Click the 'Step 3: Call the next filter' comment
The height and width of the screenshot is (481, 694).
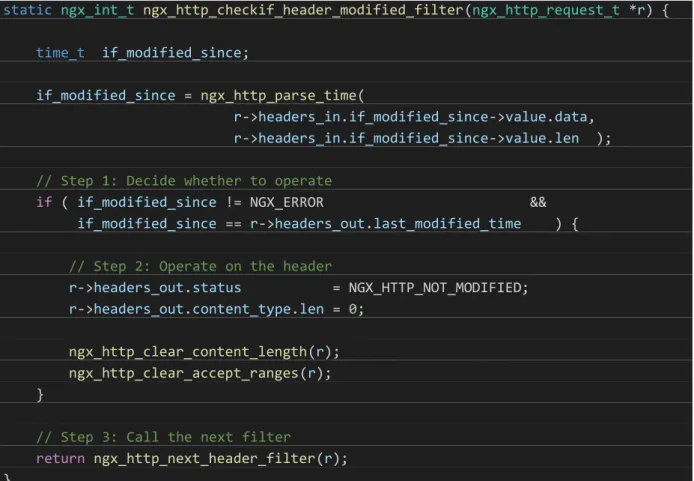pyautogui.click(x=164, y=437)
